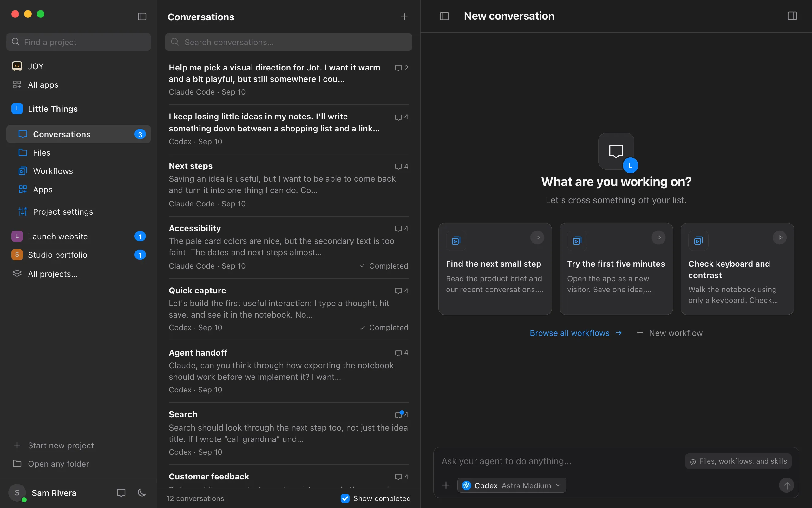The width and height of the screenshot is (812, 508).
Task: Click the Conversations unread badge showing 3
Action: point(140,134)
